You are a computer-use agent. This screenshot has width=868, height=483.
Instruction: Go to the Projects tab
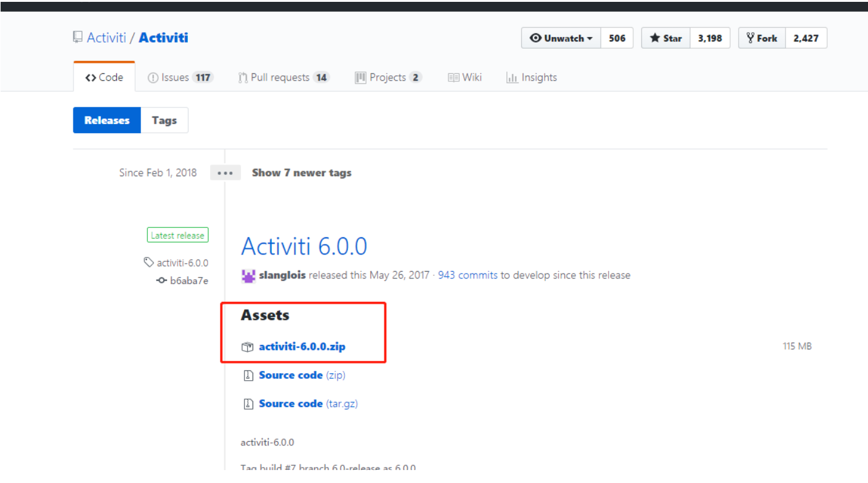[x=388, y=78]
